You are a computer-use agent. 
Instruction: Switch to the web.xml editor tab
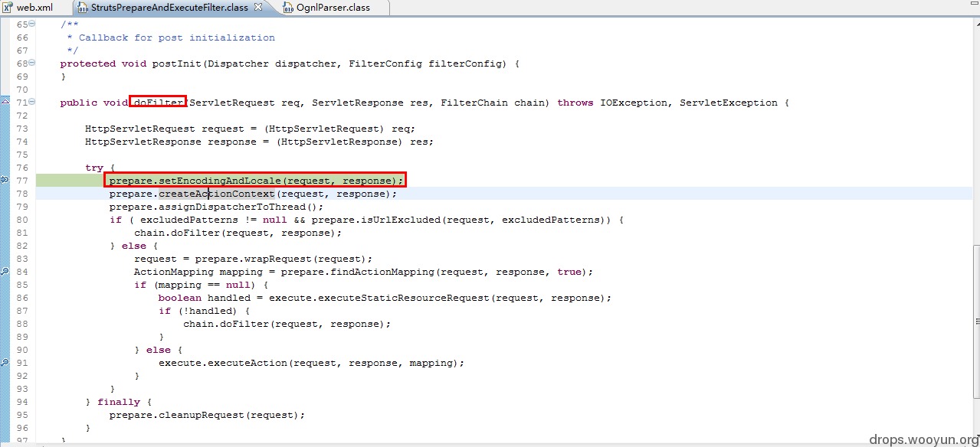tap(28, 8)
